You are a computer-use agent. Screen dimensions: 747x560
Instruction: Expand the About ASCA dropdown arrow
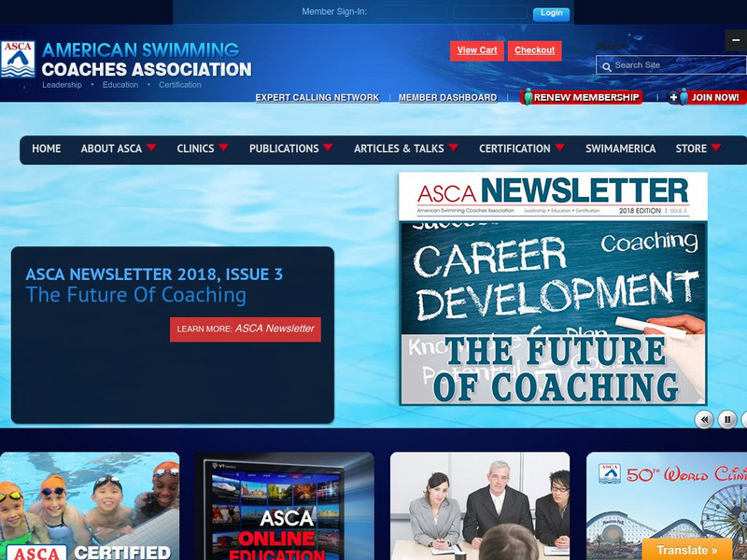(x=151, y=147)
